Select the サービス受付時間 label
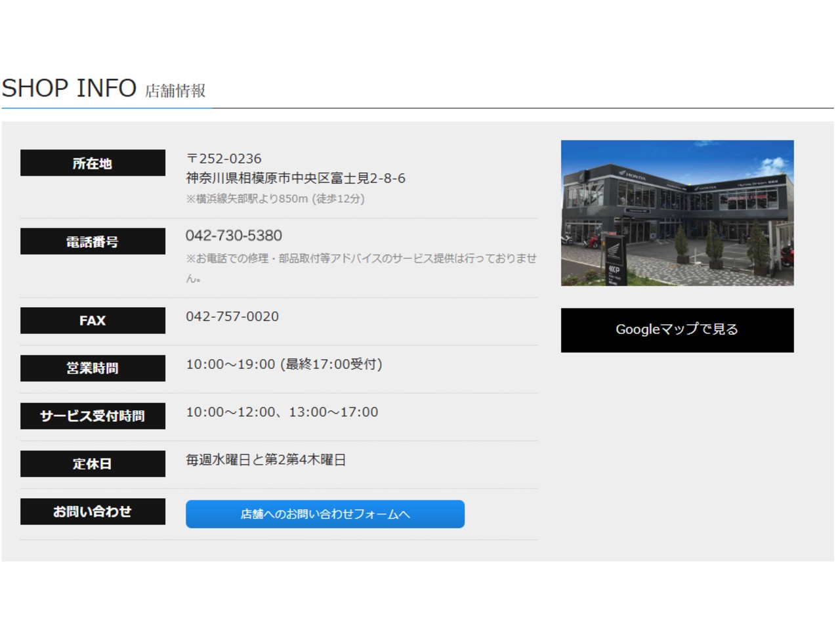Viewport: 840px width, 630px height. click(x=93, y=416)
